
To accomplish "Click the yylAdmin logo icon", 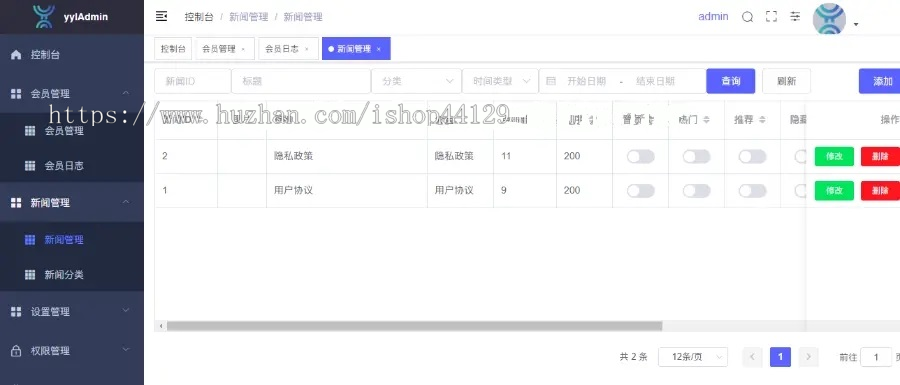I will click(44, 17).
